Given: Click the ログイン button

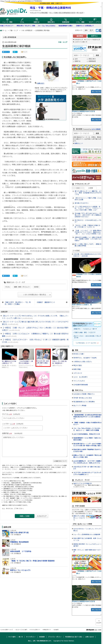Looking at the screenshot, I should click(94, 36).
